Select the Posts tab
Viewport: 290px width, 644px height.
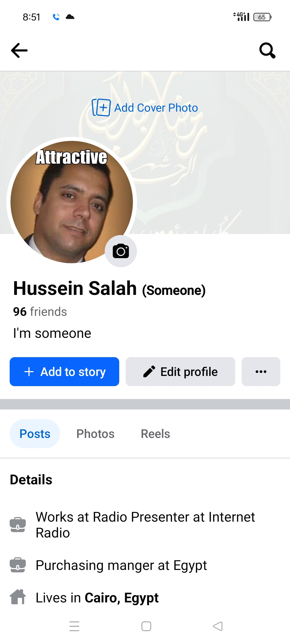pos(35,434)
